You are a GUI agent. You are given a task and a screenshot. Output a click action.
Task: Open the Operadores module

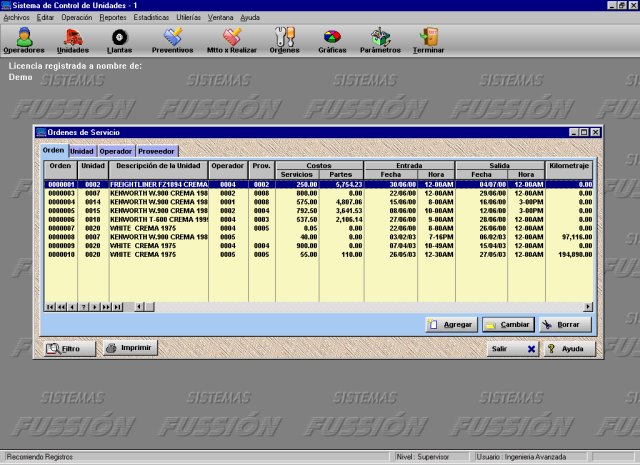point(23,39)
